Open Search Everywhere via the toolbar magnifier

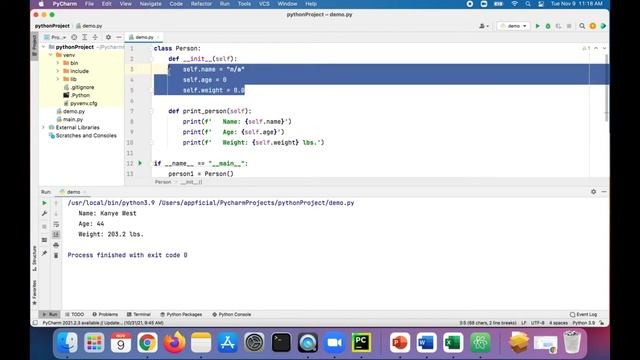[x=582, y=26]
